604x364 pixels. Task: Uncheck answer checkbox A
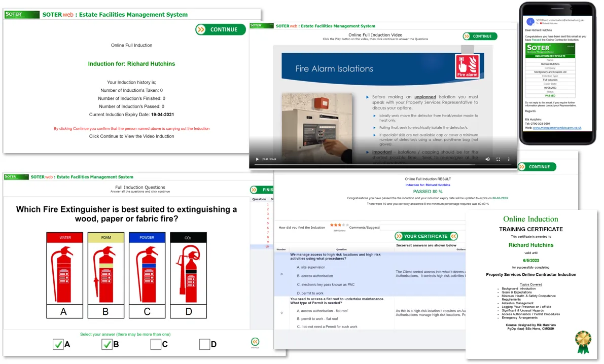(58, 344)
